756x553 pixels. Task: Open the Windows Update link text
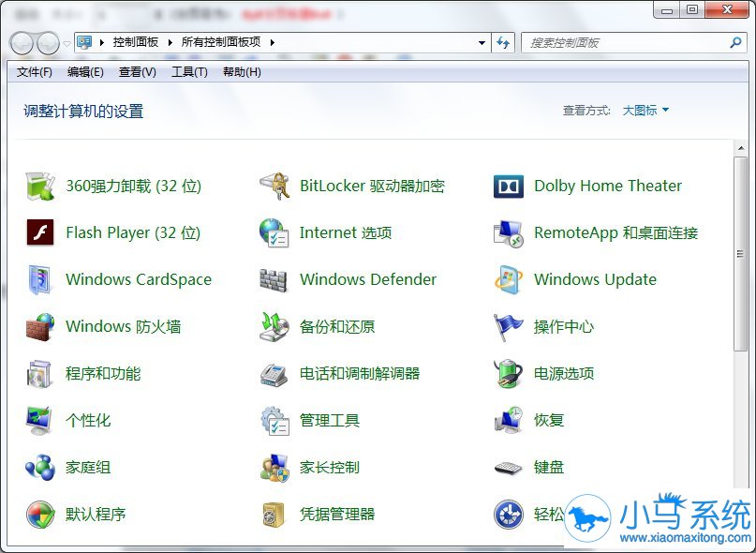pyautogui.click(x=595, y=279)
